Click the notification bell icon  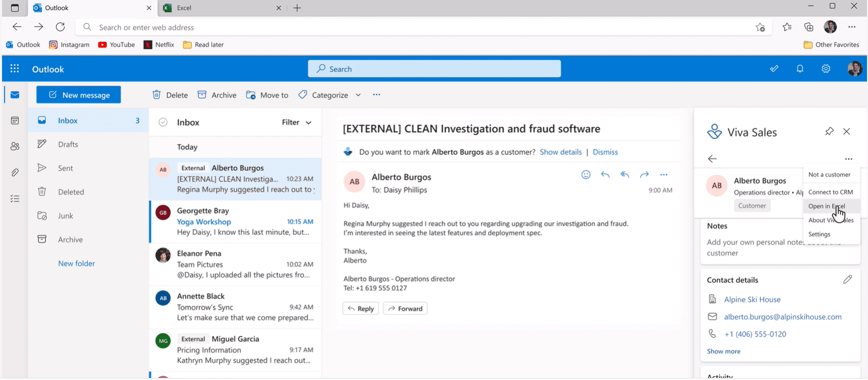(800, 69)
